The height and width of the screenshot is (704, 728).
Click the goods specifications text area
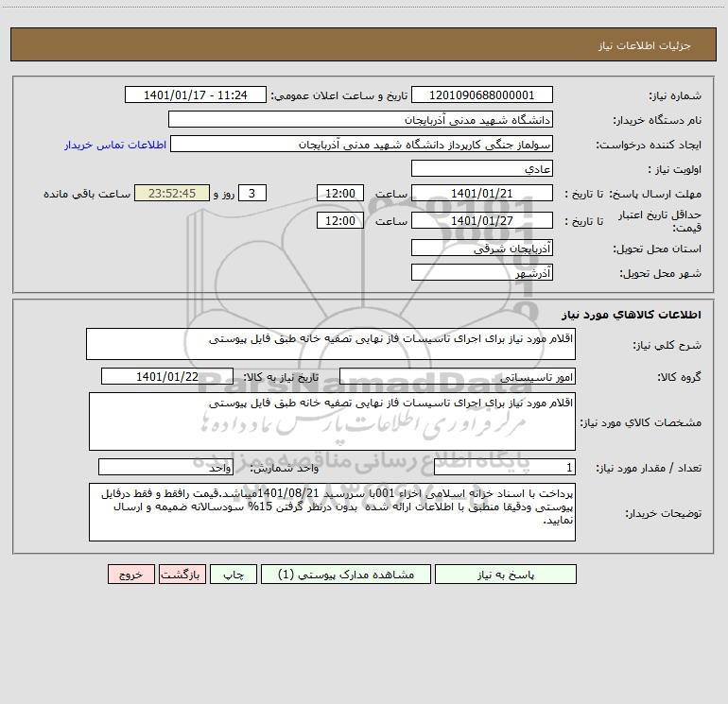pyautogui.click(x=332, y=421)
